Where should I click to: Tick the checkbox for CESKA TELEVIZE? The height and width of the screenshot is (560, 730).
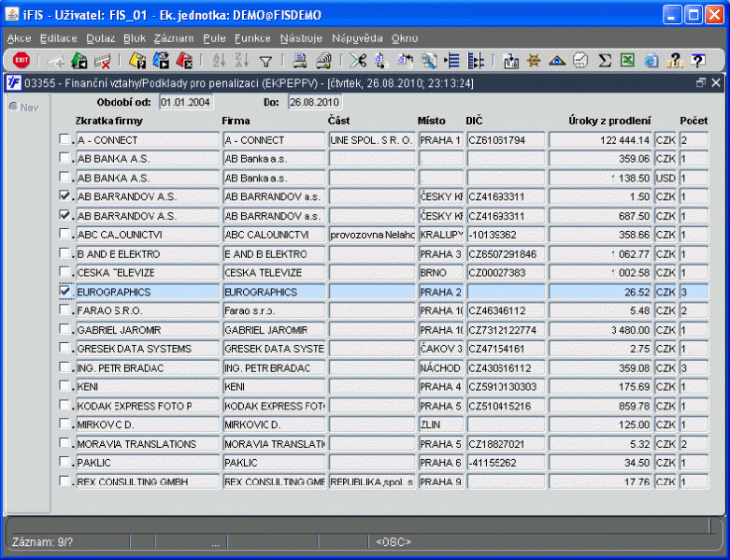[64, 272]
